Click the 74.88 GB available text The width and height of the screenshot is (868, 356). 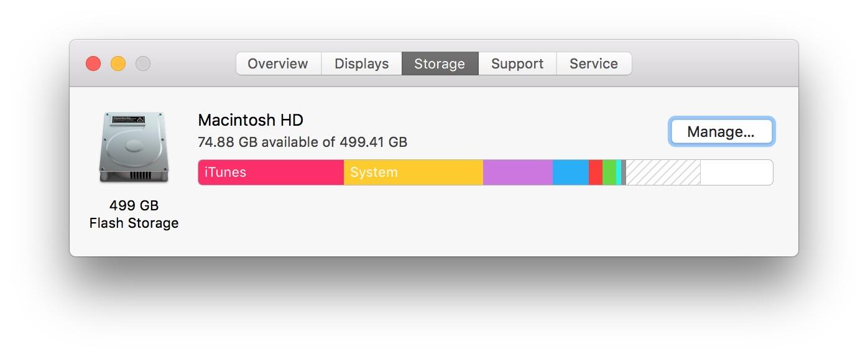(302, 142)
